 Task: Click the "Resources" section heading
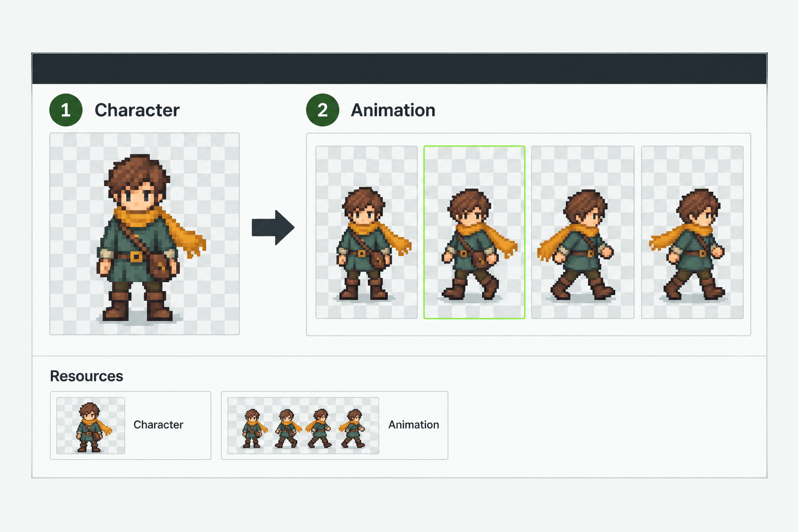click(87, 376)
